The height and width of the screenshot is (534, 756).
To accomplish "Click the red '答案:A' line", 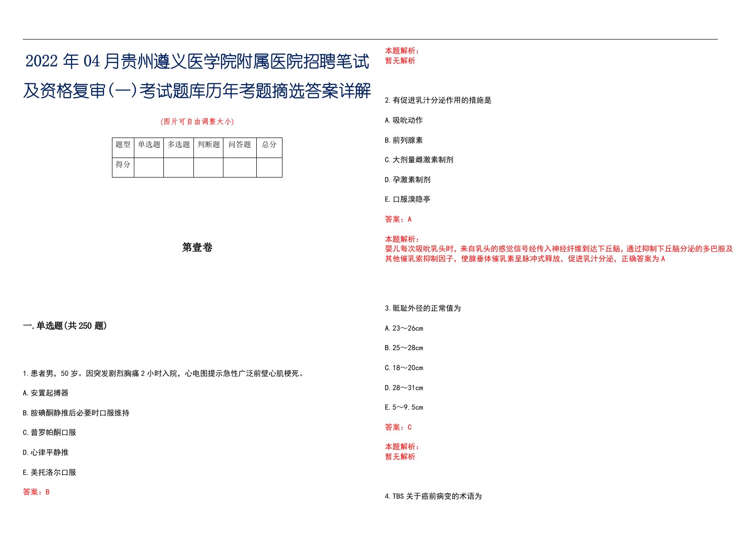I will point(398,219).
